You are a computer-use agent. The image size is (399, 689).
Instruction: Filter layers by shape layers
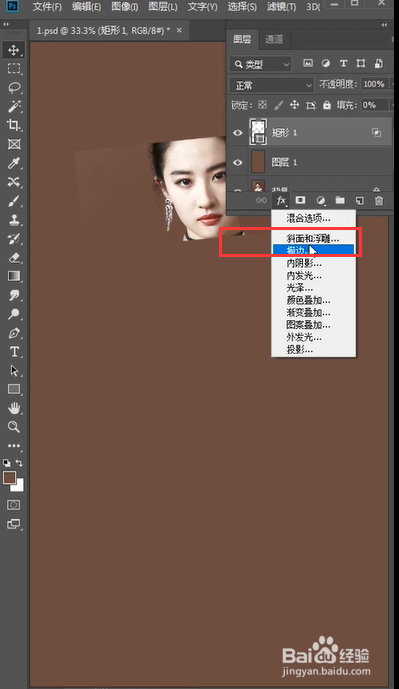pos(361,64)
